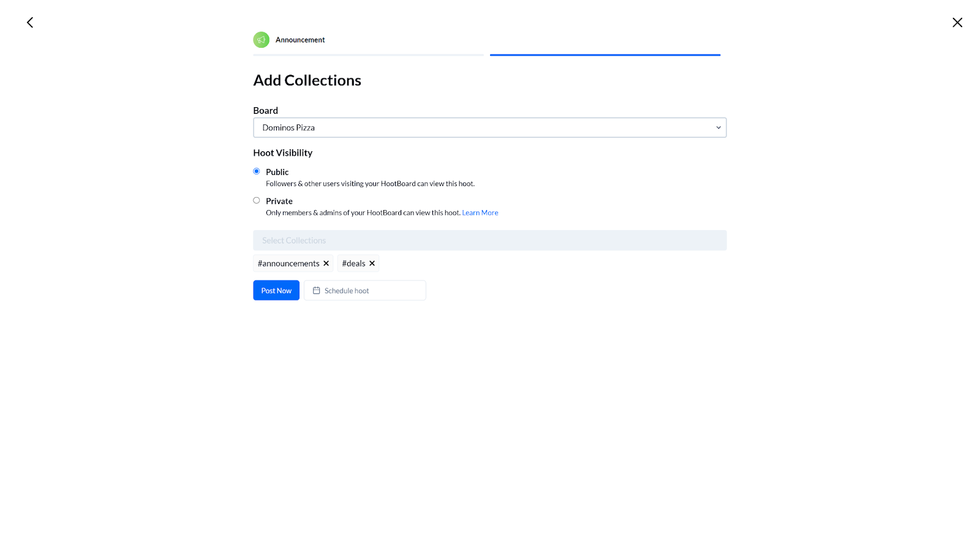980x551 pixels.
Task: Open the Board dropdown showing Dominos Pizza
Action: click(489, 127)
